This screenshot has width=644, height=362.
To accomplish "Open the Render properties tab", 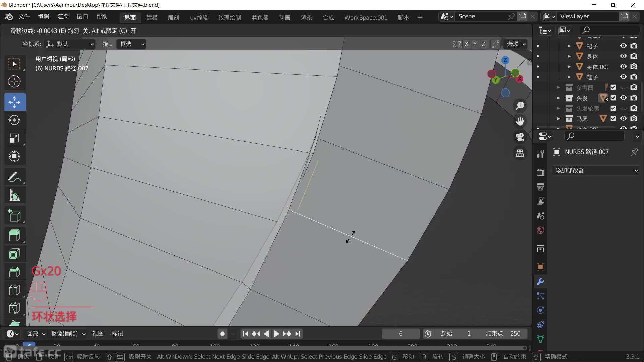I will [540, 172].
